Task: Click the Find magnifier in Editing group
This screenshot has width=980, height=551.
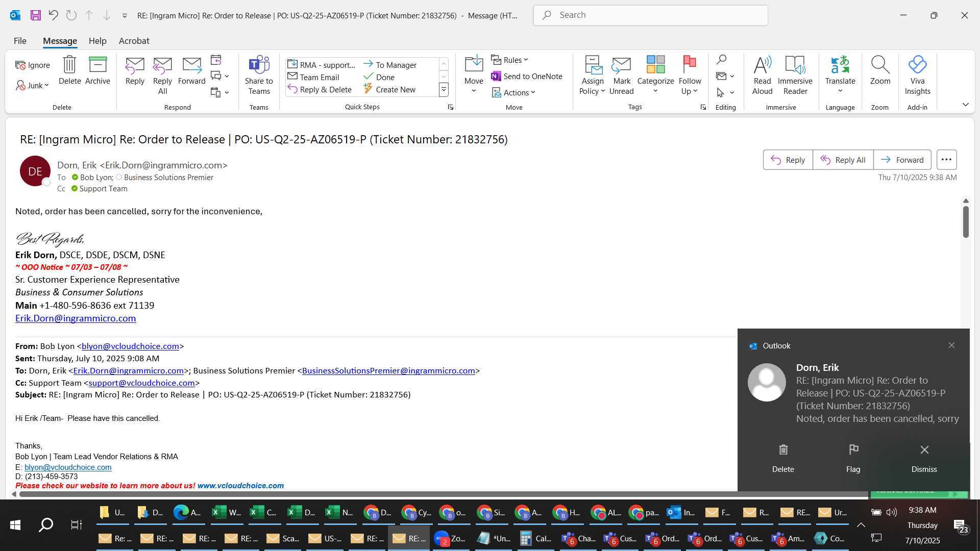Action: (x=721, y=60)
